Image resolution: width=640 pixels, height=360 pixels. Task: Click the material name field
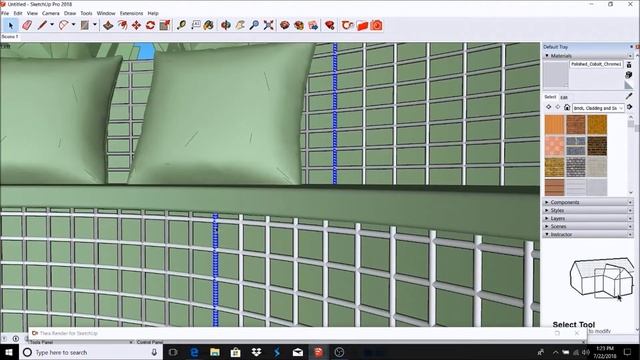(596, 64)
